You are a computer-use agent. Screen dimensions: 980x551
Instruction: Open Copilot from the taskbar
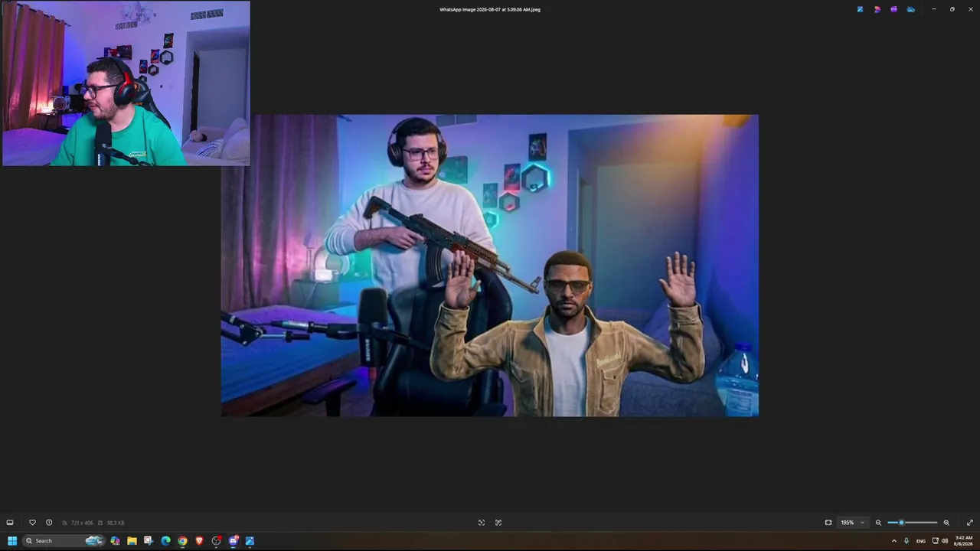(x=115, y=541)
